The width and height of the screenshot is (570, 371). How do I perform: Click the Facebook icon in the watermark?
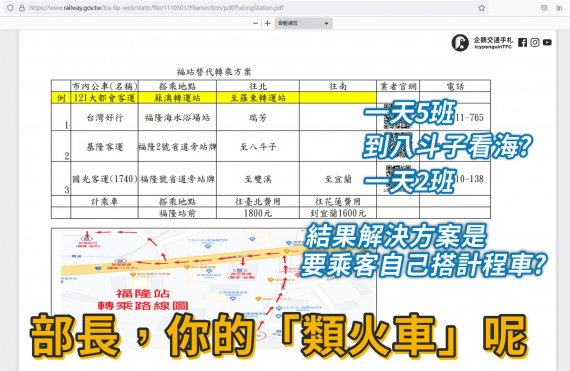(x=522, y=43)
